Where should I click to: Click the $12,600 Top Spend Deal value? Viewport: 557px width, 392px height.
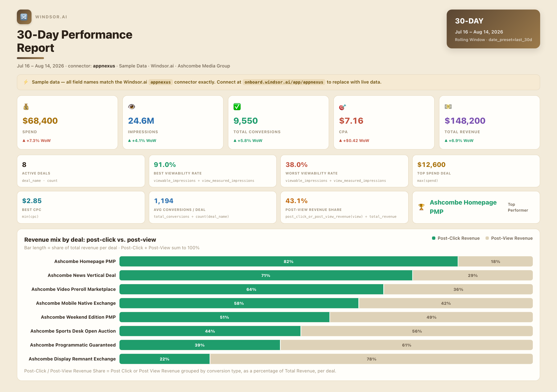point(431,165)
